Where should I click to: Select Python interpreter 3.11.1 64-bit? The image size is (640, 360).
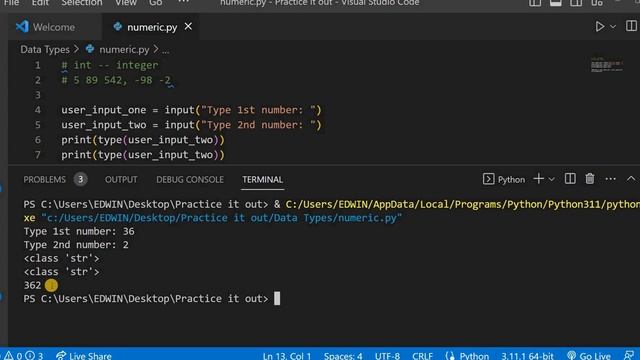click(527, 356)
